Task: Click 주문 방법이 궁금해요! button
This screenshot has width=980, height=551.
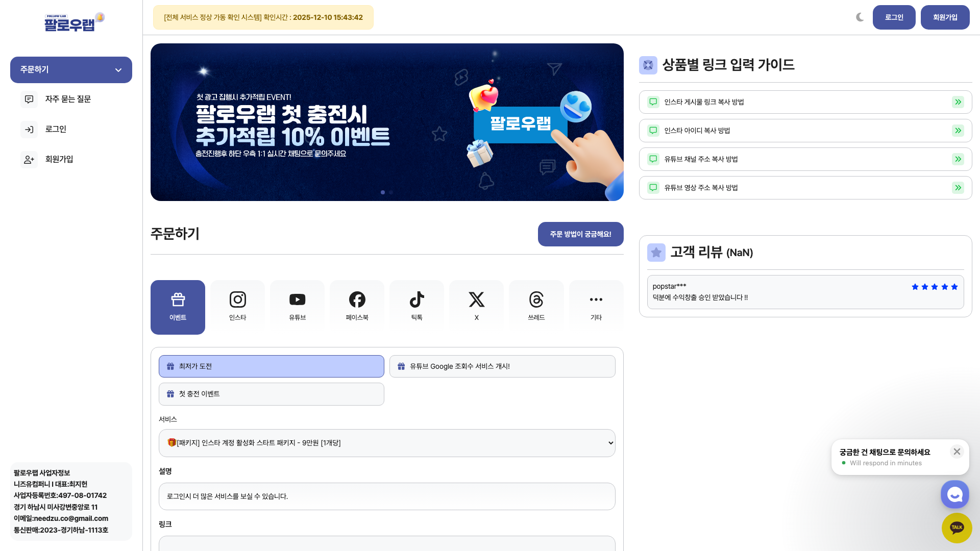Action: tap(580, 234)
